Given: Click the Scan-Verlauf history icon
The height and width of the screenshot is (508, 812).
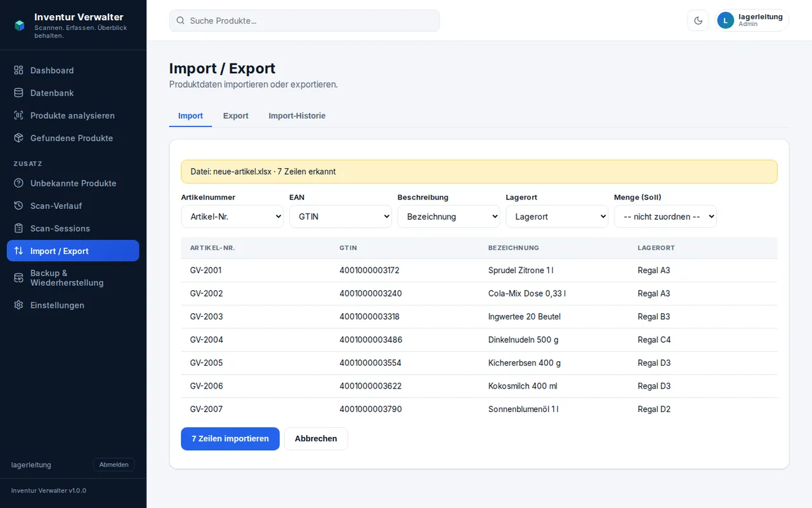Looking at the screenshot, I should click(x=19, y=206).
